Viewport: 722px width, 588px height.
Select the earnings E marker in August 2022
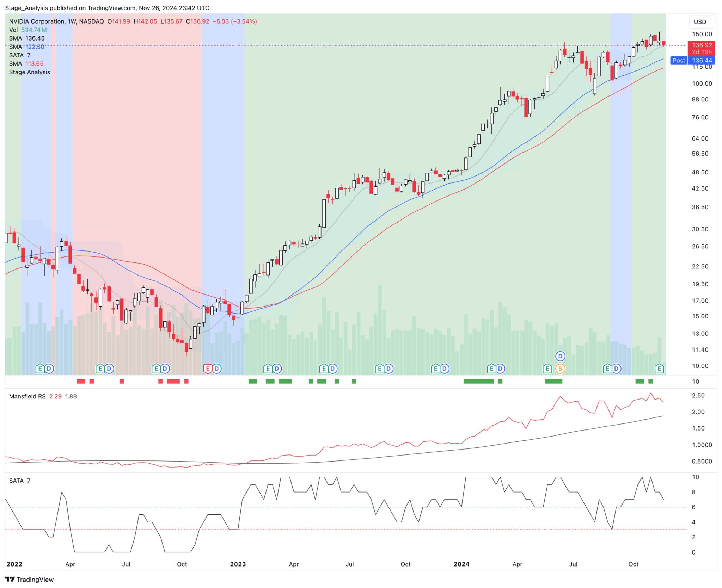point(156,369)
